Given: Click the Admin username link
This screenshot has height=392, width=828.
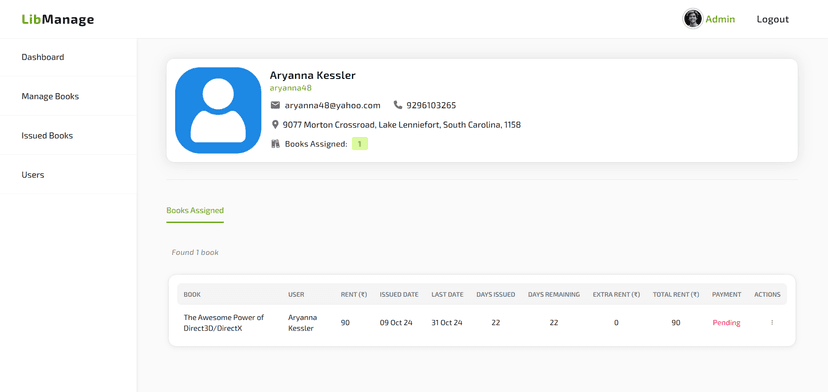Looking at the screenshot, I should 720,20.
